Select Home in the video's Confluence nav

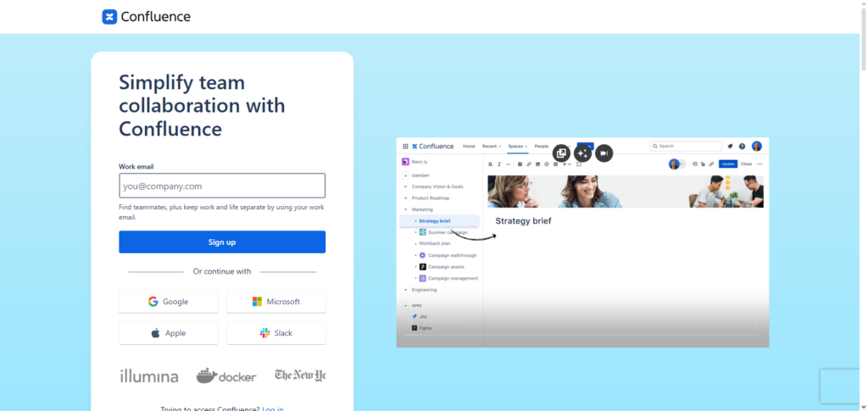[469, 146]
